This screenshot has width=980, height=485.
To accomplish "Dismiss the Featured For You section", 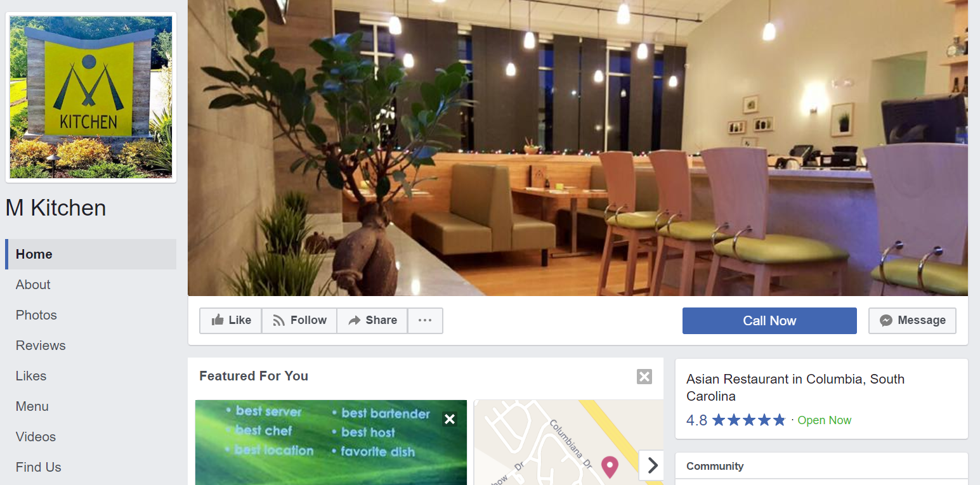I will (644, 377).
